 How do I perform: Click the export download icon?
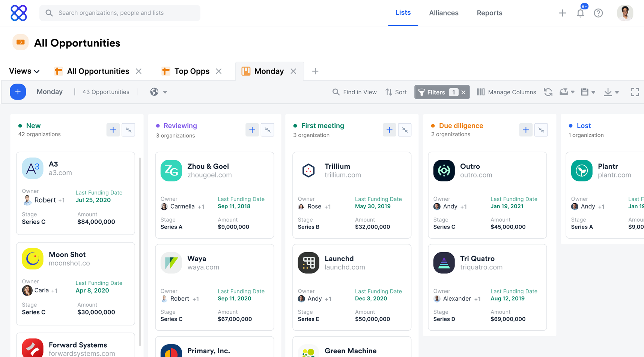[609, 92]
